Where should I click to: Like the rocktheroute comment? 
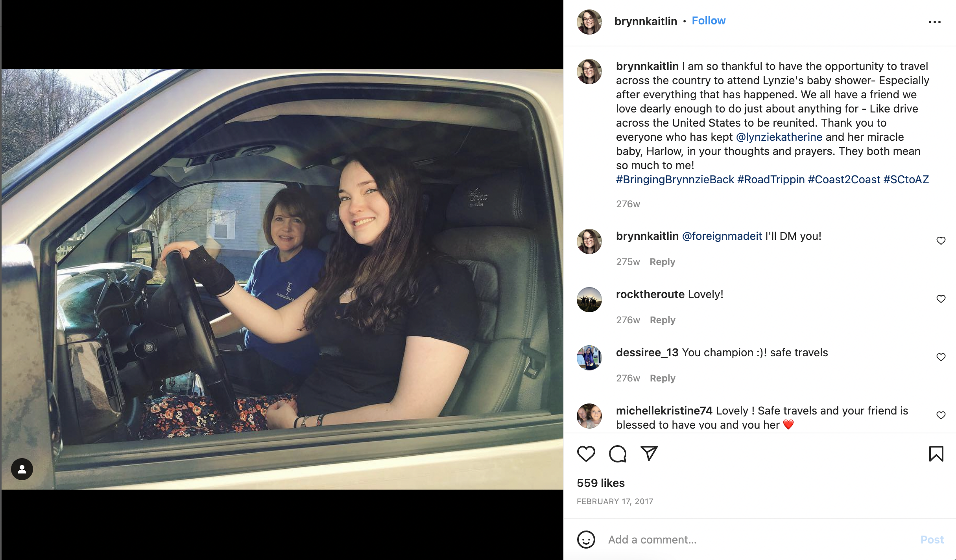click(941, 299)
